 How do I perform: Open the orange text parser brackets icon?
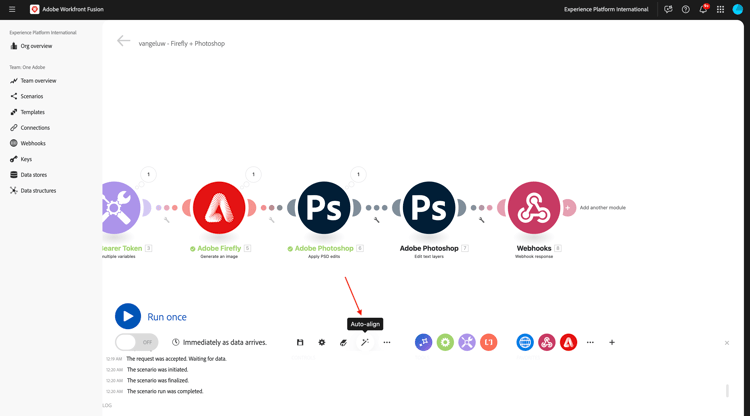pyautogui.click(x=488, y=342)
